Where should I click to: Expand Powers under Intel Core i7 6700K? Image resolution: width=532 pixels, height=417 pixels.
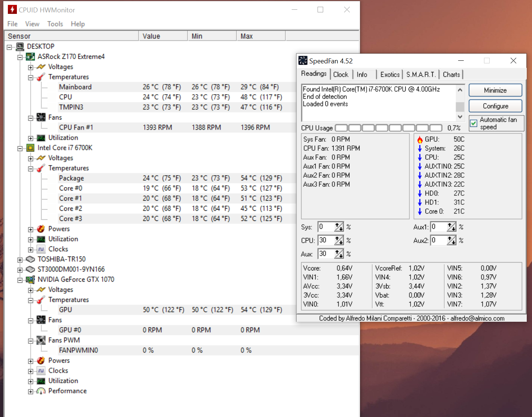30,229
